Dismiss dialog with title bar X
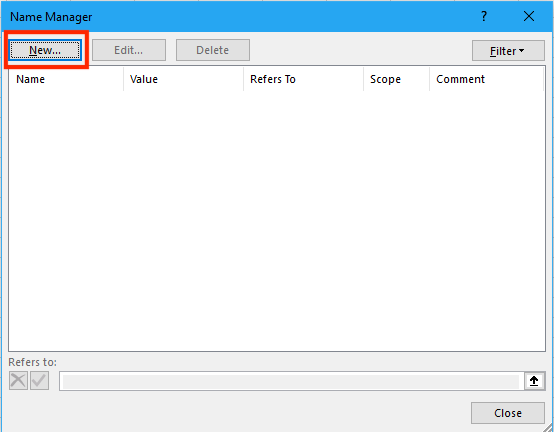Viewport: 554px width, 432px height. 529,16
